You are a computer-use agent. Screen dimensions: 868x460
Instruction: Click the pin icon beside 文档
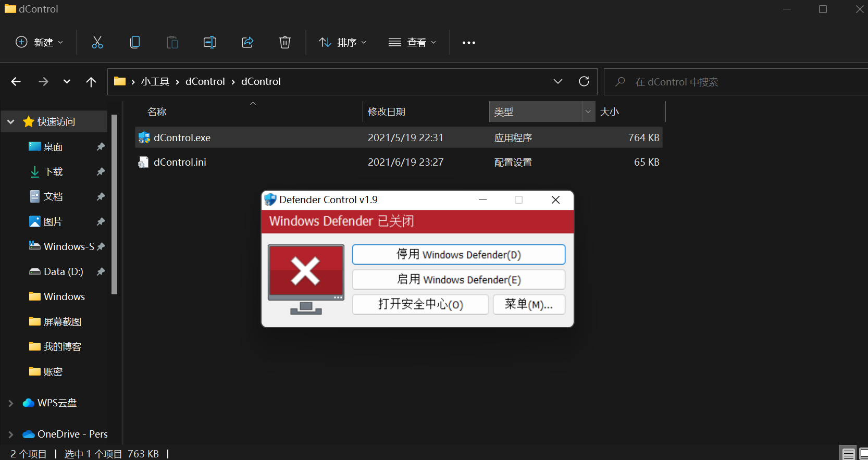coord(101,197)
